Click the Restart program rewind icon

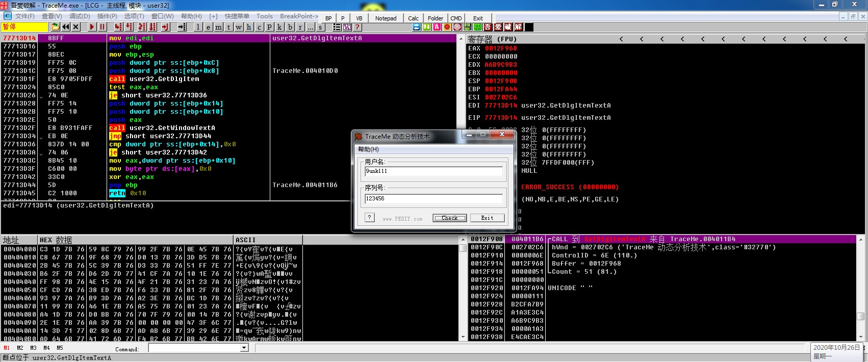[66, 27]
